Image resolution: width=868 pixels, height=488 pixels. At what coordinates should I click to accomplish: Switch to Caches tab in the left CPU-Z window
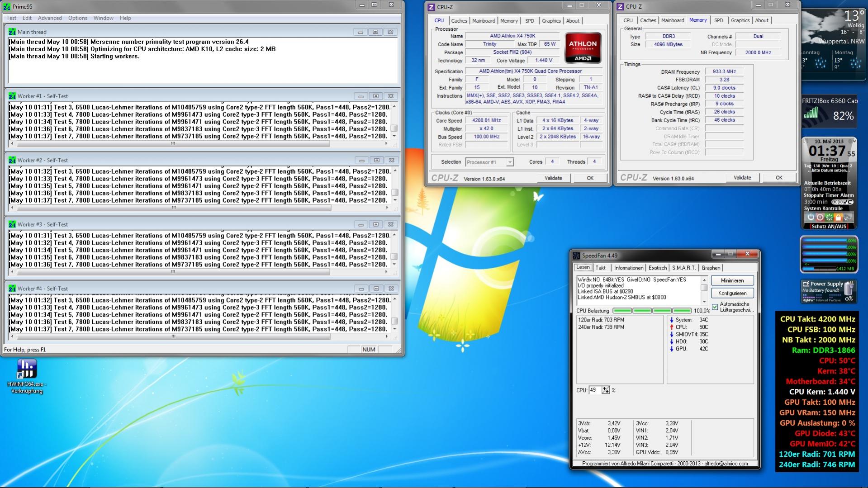(x=459, y=21)
